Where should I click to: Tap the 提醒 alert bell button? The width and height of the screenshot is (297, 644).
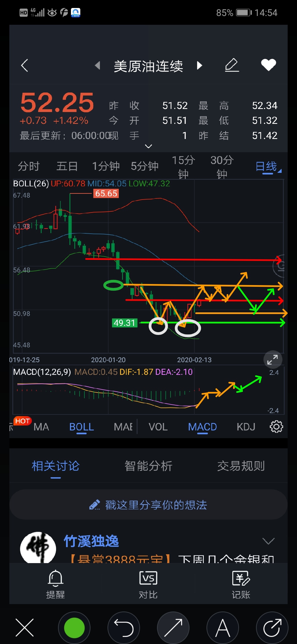56,585
